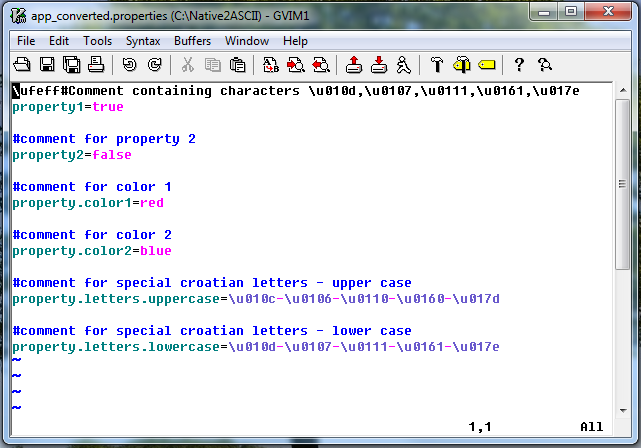Click the line '#comment for color 1'

(92, 187)
